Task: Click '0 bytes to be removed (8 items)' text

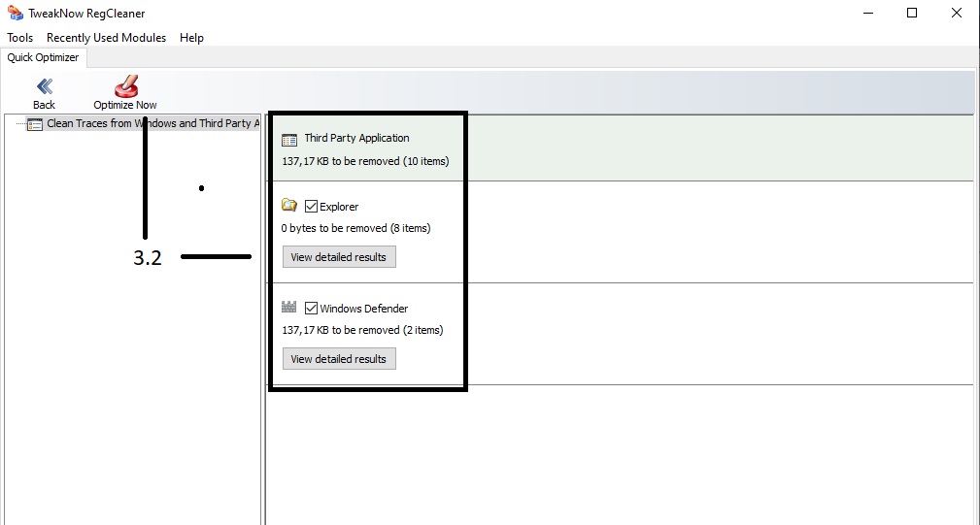Action: (x=355, y=228)
